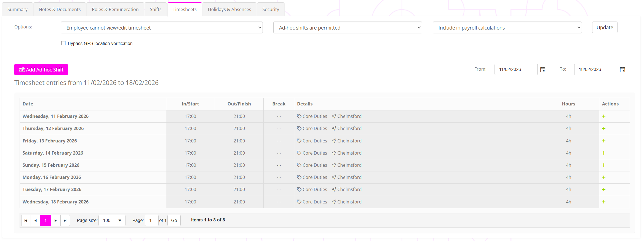Click the Go pagination button

pos(174,221)
